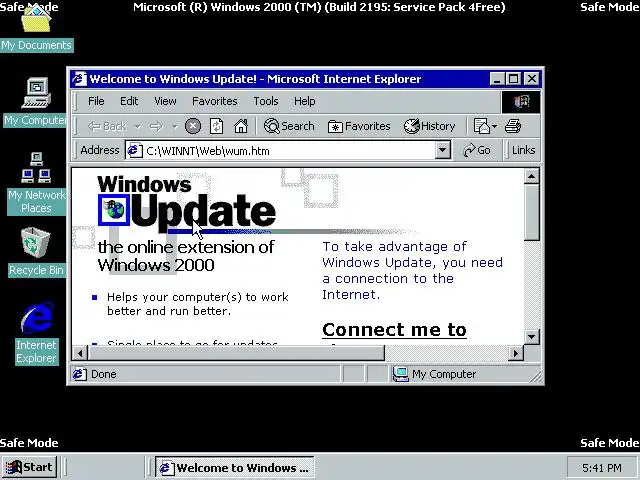The image size is (640, 480).
Task: Click the Connect me to link
Action: pos(394,330)
